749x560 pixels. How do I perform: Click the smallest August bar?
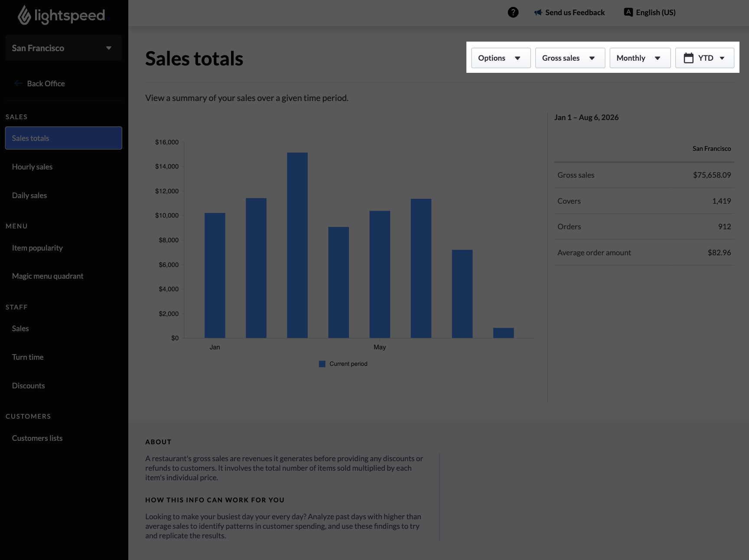point(504,333)
